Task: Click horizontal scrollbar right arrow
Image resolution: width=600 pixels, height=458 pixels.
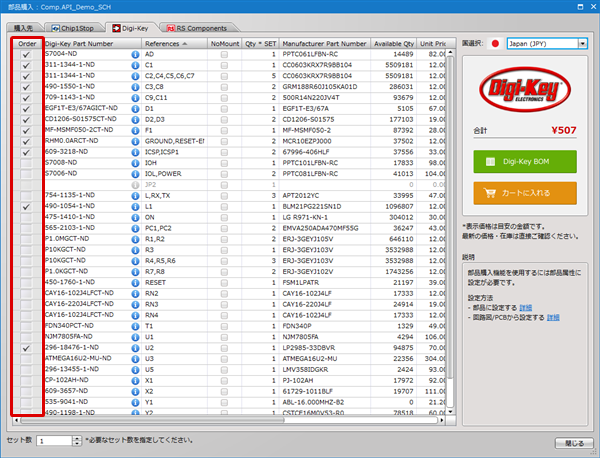Action: click(x=442, y=420)
